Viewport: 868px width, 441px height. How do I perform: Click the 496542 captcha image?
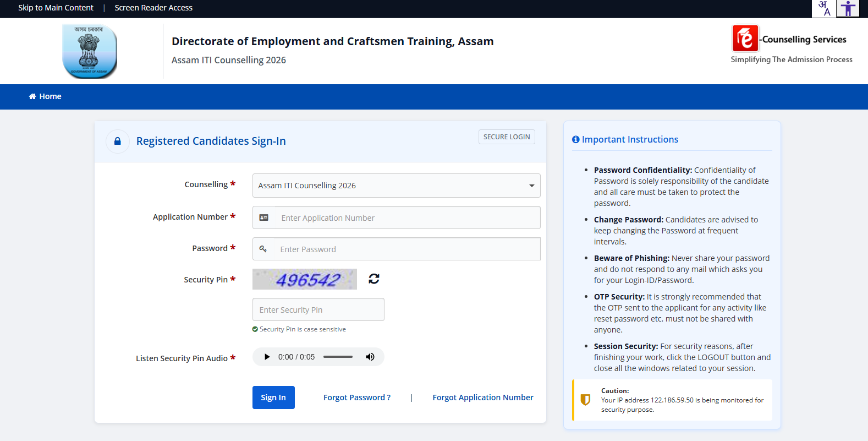point(305,279)
